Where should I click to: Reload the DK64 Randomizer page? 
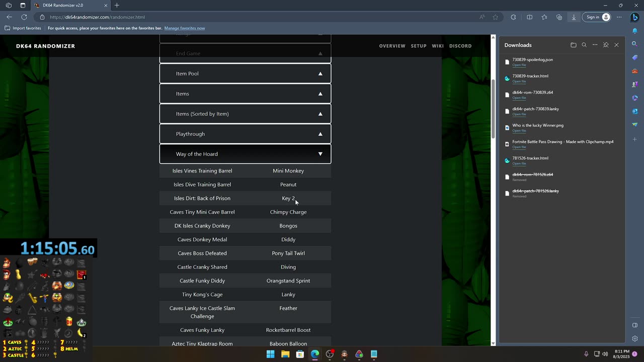[x=24, y=17]
